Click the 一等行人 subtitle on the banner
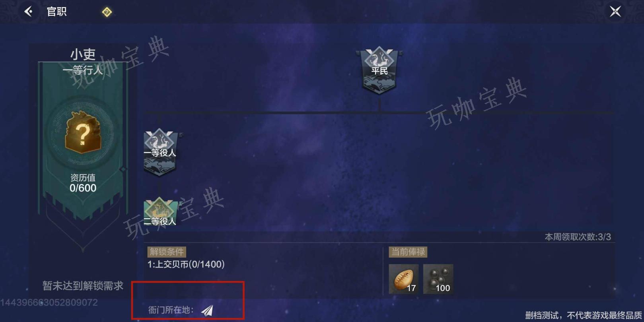Screen dimensions: 644x322 (x=83, y=70)
